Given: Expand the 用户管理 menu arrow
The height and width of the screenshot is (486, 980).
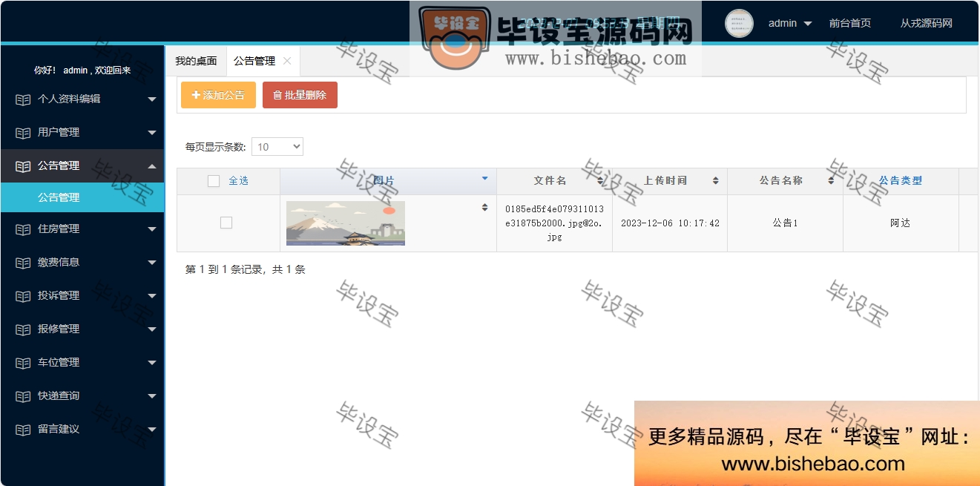Looking at the screenshot, I should 152,133.
